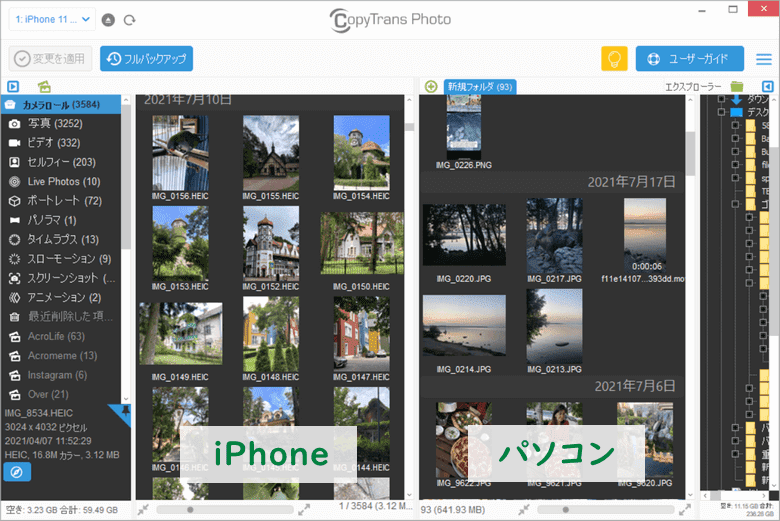
Task: Click the blue compass icon button
Action: pos(17,472)
